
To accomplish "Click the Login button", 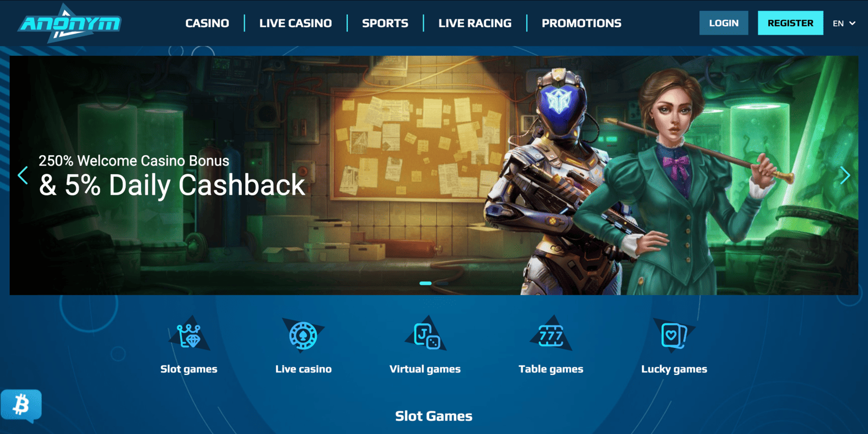I will (x=724, y=23).
